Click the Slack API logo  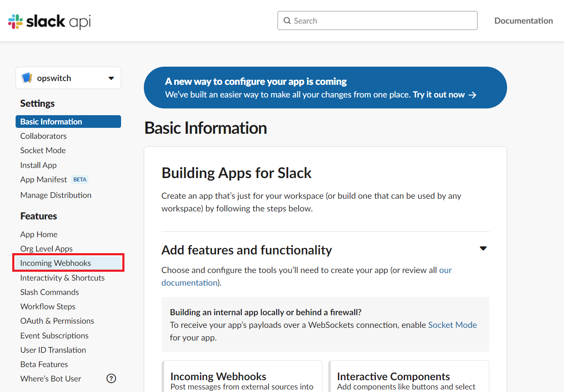tap(48, 20)
